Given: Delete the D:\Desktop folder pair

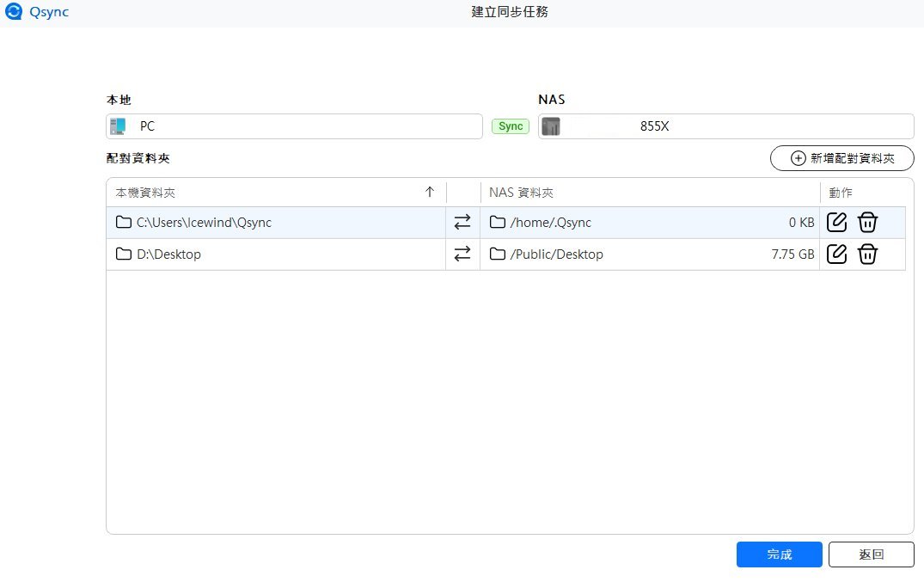Looking at the screenshot, I should click(x=867, y=254).
